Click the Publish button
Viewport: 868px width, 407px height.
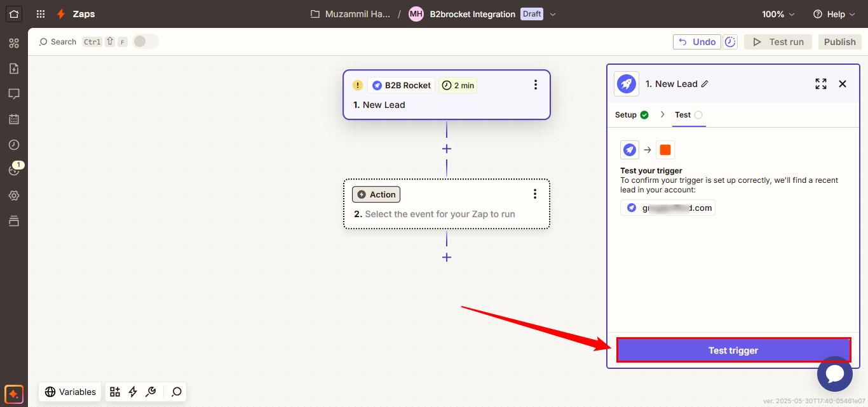[x=839, y=42]
